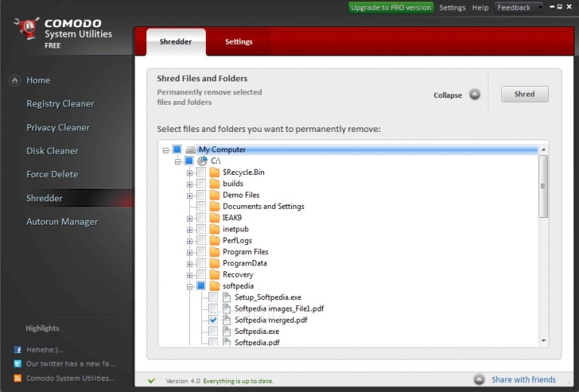The width and height of the screenshot is (579, 392).
Task: Switch to the Settings tab
Action: tap(238, 41)
